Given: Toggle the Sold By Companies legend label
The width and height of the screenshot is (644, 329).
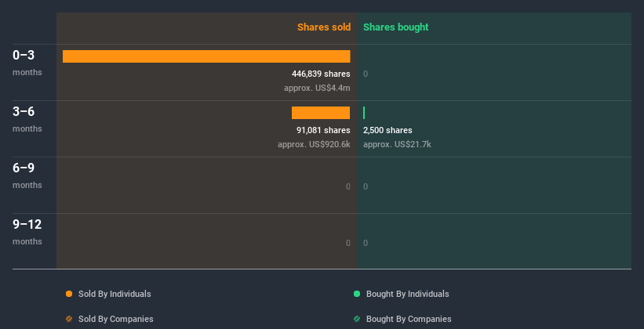Looking at the screenshot, I should coord(115,319).
